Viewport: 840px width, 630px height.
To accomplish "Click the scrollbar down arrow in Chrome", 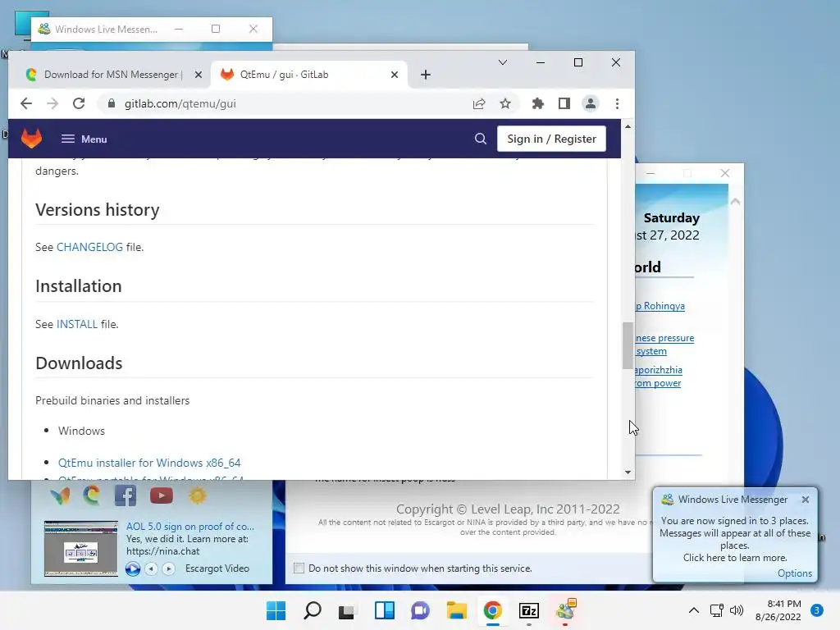I will coord(628,472).
